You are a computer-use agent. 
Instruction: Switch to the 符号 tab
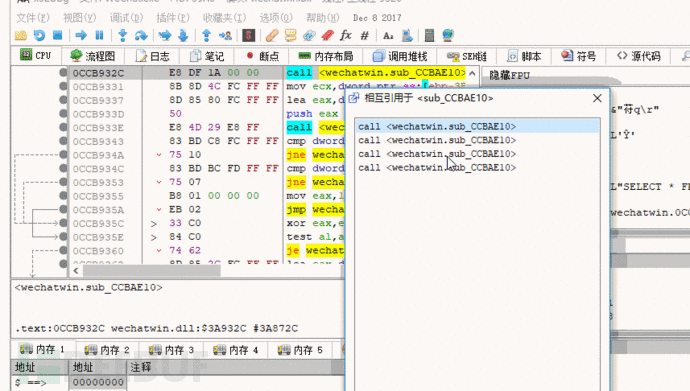click(x=579, y=56)
